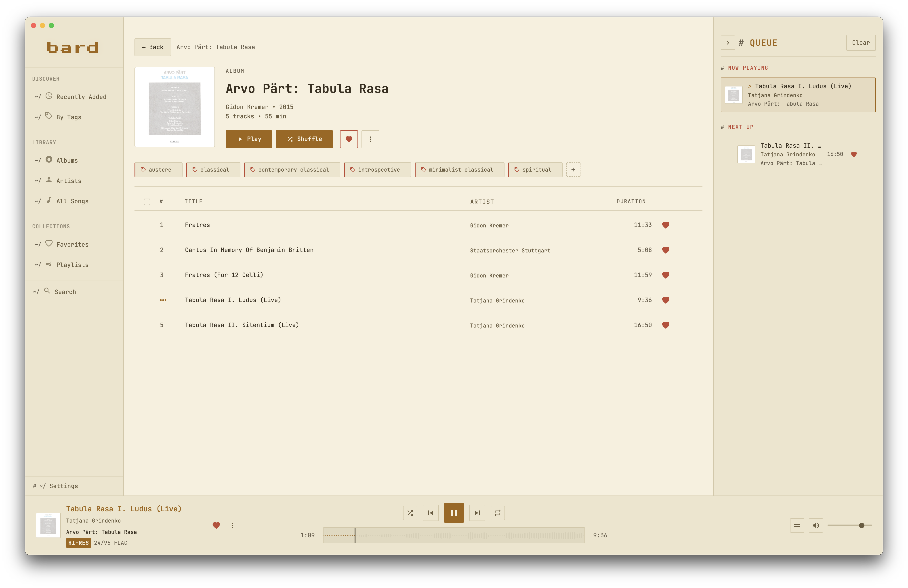Open All Songs in the library

(72, 201)
